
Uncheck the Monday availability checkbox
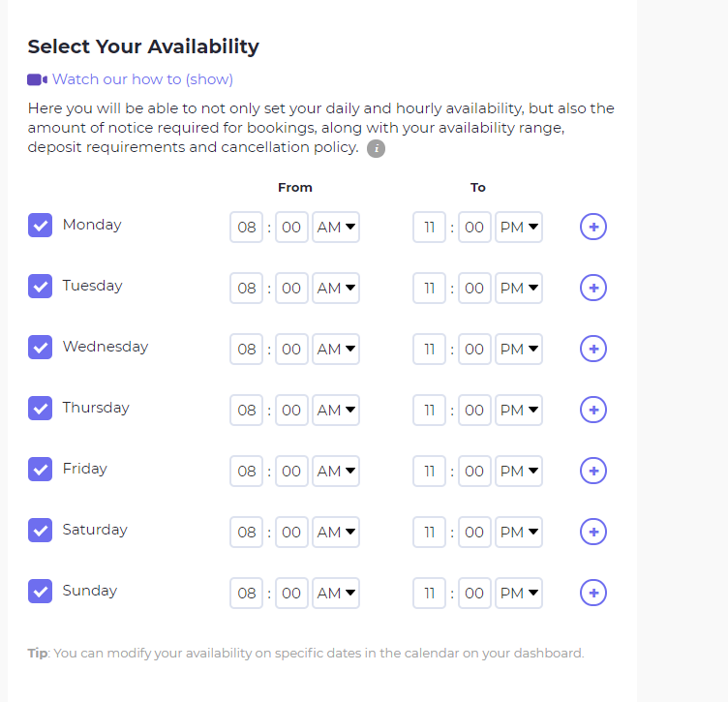point(40,226)
